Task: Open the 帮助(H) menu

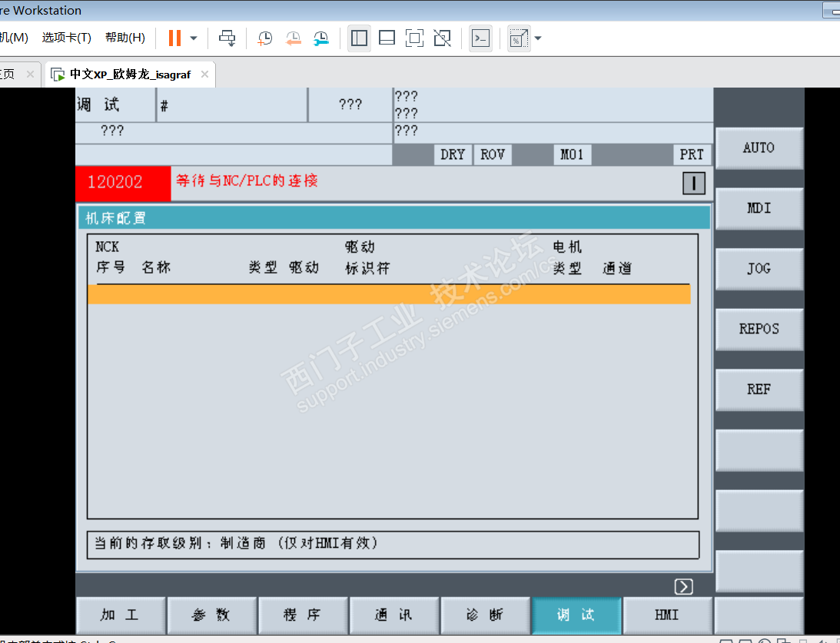Action: 125,38
